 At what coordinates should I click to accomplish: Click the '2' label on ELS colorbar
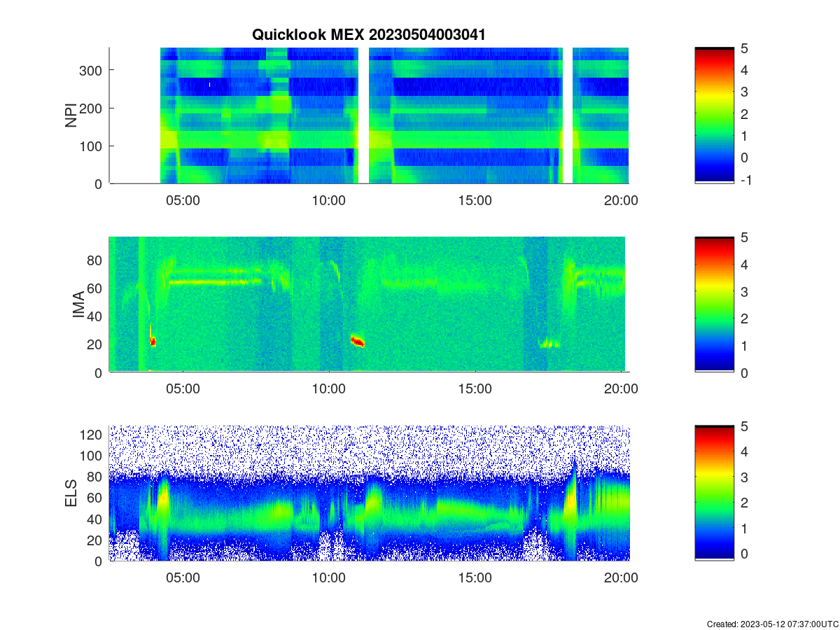coord(745,502)
